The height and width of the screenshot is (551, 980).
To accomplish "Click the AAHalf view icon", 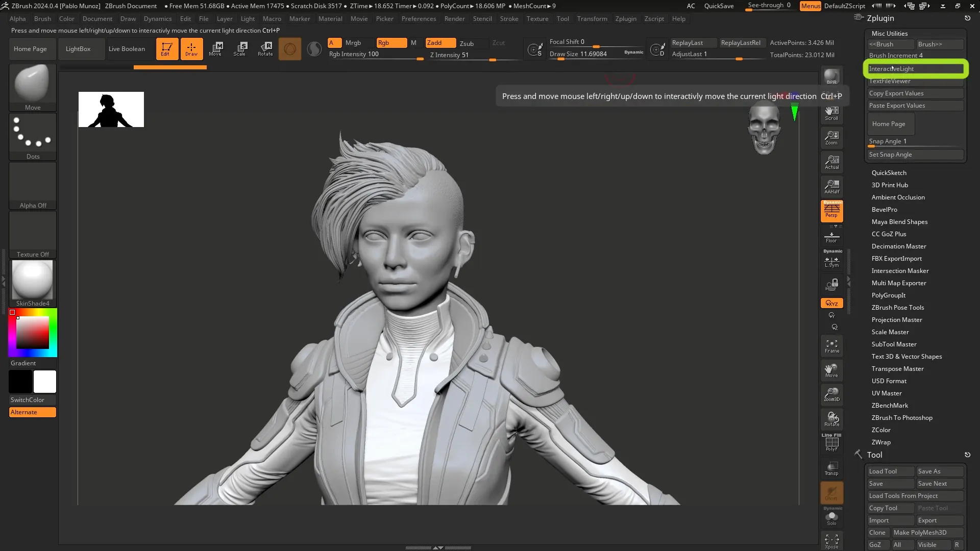I will [x=831, y=187].
